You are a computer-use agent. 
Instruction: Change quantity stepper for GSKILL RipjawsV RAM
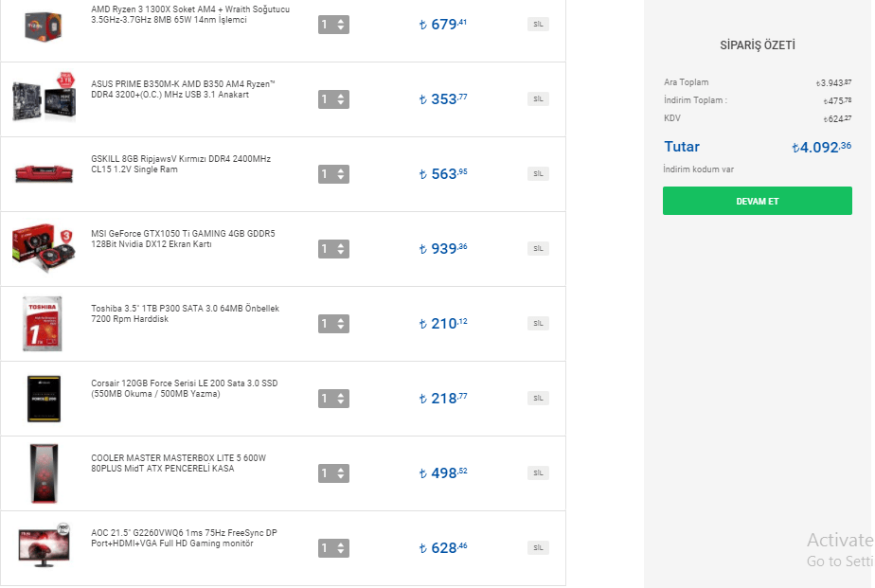click(x=333, y=174)
